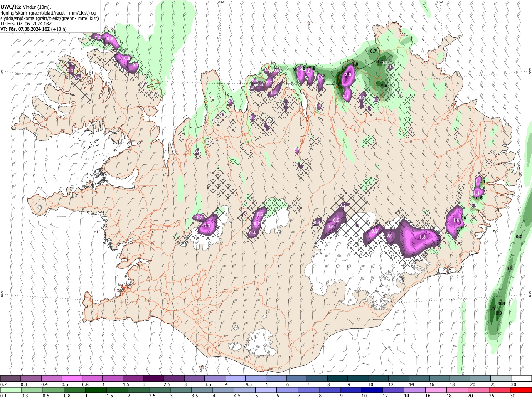Click the 'VT: Fös. 07.06.2024 16Z (+13 h)' line
This screenshot has height=399, width=532.
pos(33,29)
